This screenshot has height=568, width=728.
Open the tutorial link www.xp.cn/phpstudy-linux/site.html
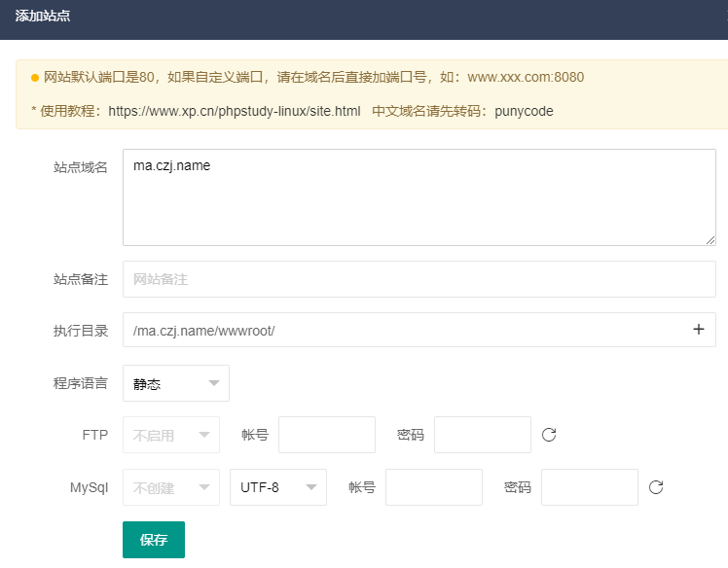pos(235,112)
